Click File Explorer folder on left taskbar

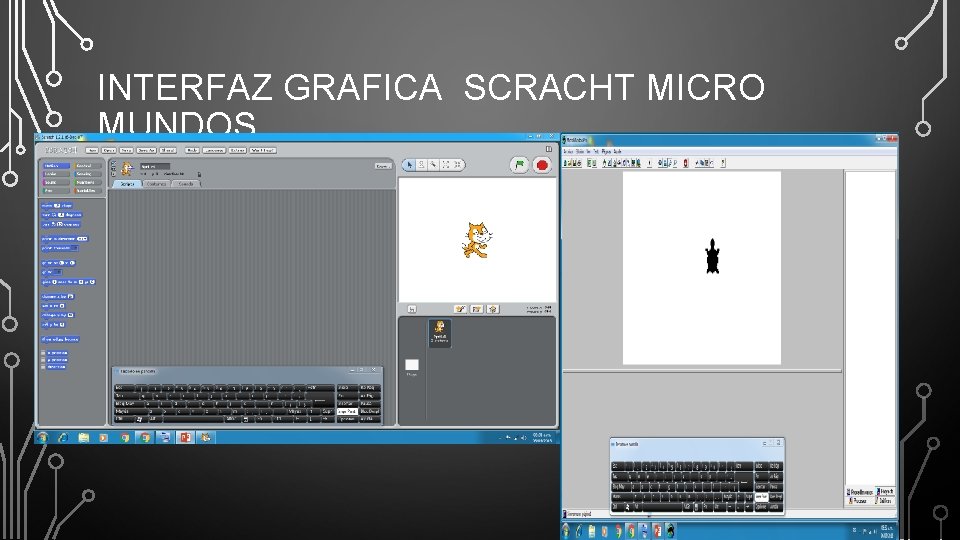[83, 437]
